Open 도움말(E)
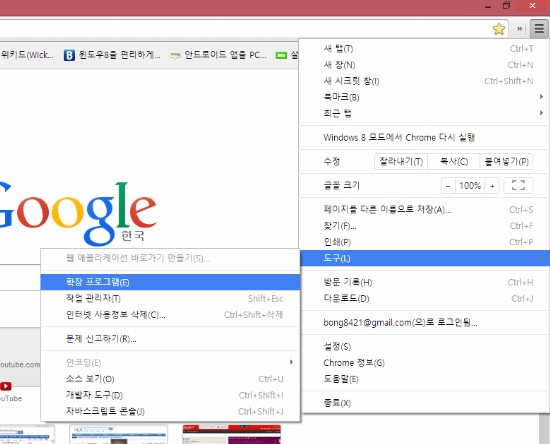Viewport: 550px width, 444px height. tap(424, 378)
